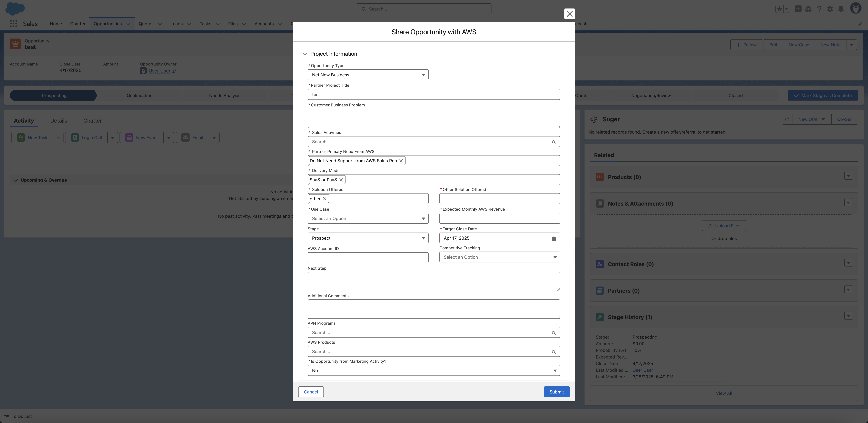Image resolution: width=868 pixels, height=423 pixels.
Task: Switch to the Details tab
Action: click(59, 121)
